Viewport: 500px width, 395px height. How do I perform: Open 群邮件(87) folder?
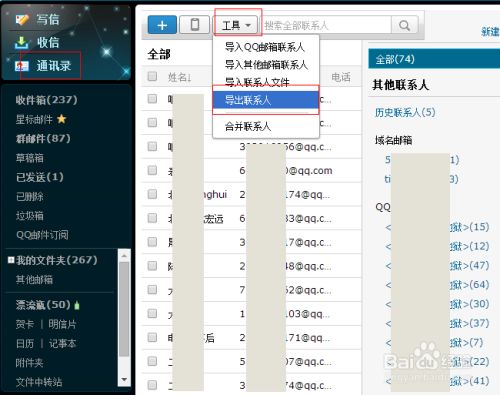[x=43, y=138]
